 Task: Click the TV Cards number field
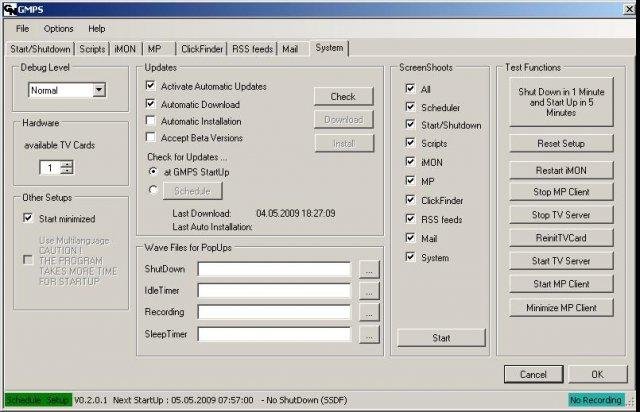[x=51, y=168]
